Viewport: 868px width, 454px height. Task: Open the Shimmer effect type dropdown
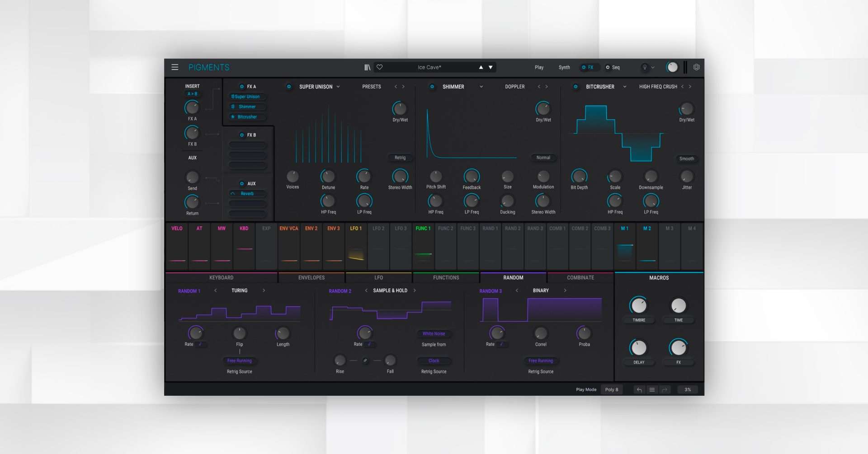point(462,87)
